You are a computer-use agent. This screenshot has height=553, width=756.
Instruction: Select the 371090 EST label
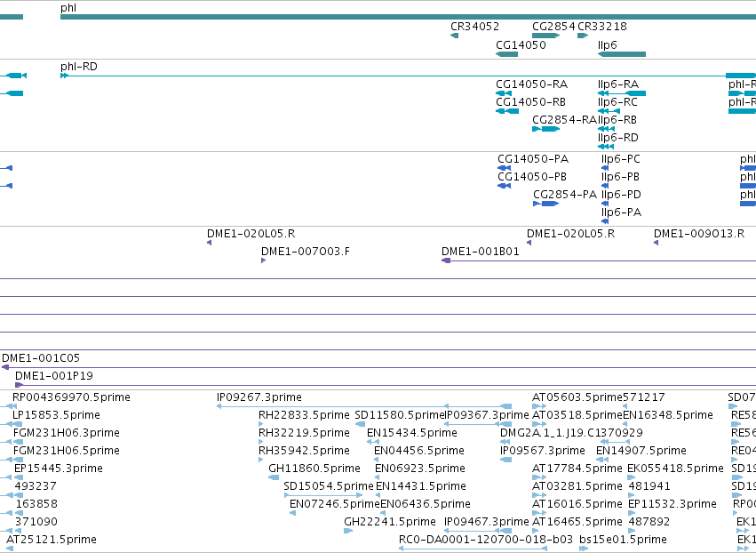click(36, 522)
